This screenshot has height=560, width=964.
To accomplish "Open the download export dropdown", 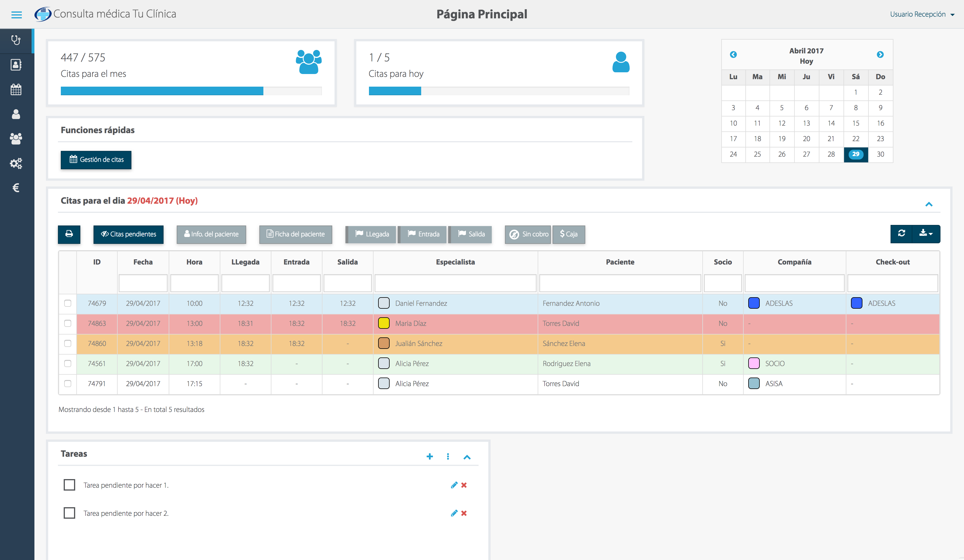I will point(926,234).
